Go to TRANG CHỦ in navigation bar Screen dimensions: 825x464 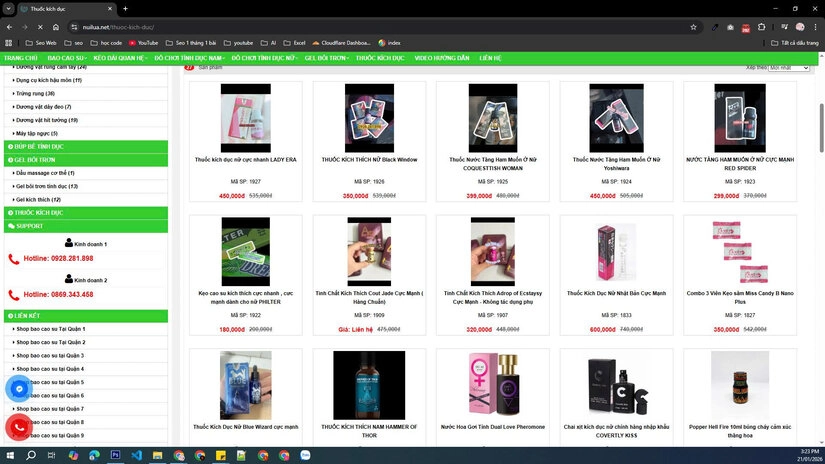click(x=21, y=58)
